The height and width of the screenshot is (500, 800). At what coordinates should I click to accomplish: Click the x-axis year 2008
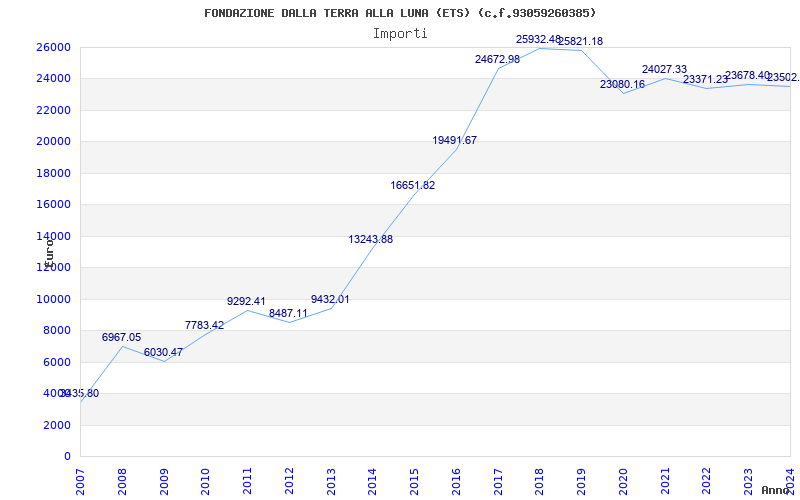point(122,482)
